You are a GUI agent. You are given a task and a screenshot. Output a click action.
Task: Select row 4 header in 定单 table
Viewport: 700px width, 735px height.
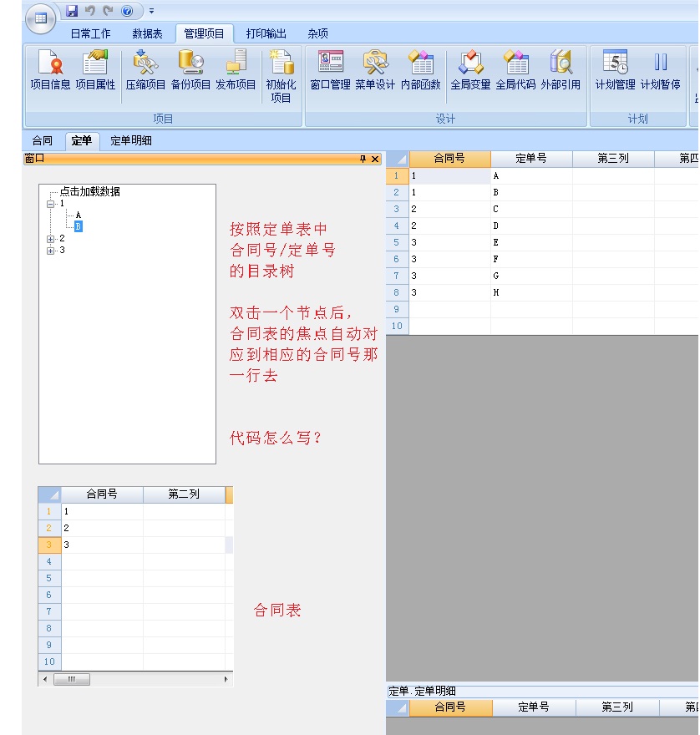(397, 226)
